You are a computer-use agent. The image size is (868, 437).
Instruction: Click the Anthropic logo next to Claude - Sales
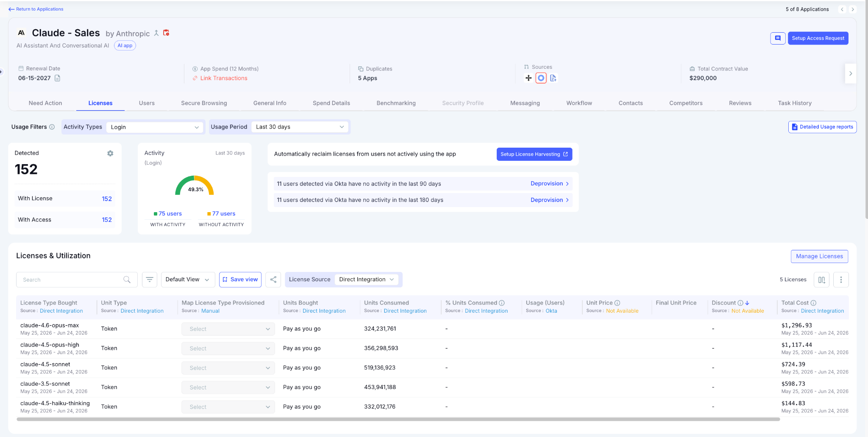pos(21,33)
